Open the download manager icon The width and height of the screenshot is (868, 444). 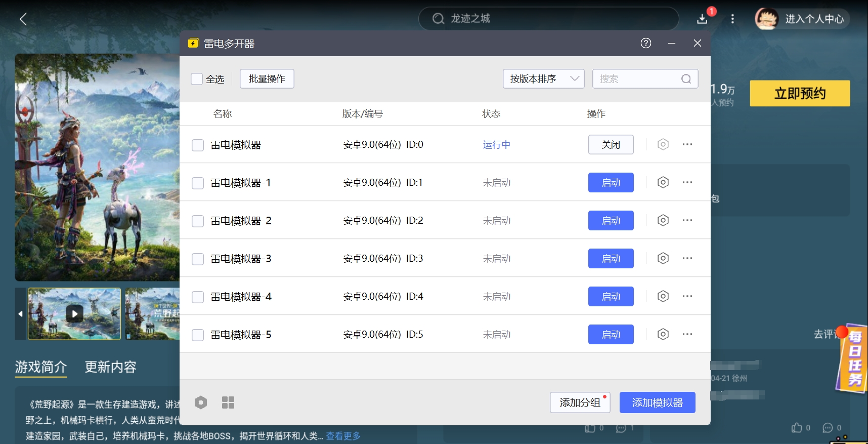point(702,19)
